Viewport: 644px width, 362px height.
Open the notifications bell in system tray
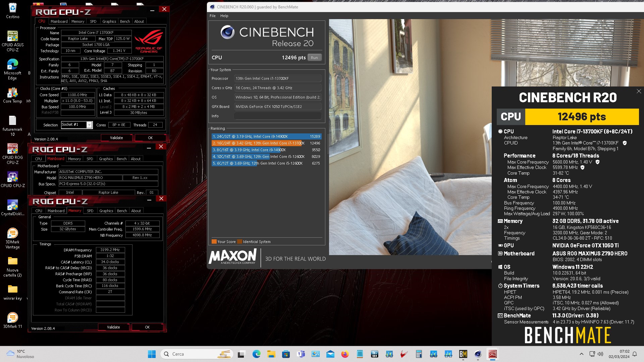click(635, 354)
